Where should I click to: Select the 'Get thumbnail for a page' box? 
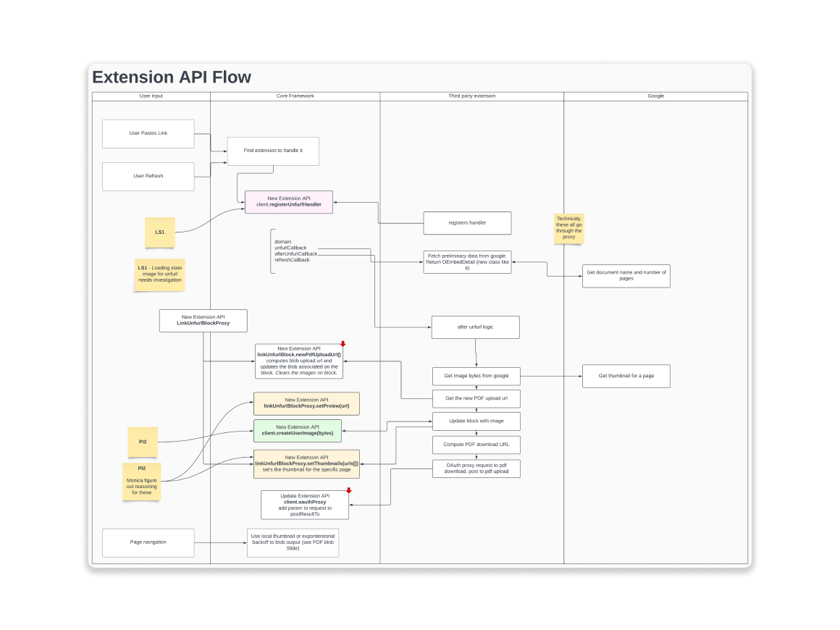(626, 377)
